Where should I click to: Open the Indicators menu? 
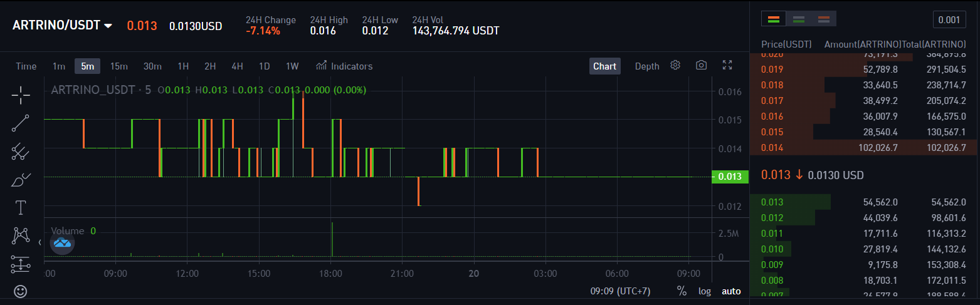click(344, 66)
